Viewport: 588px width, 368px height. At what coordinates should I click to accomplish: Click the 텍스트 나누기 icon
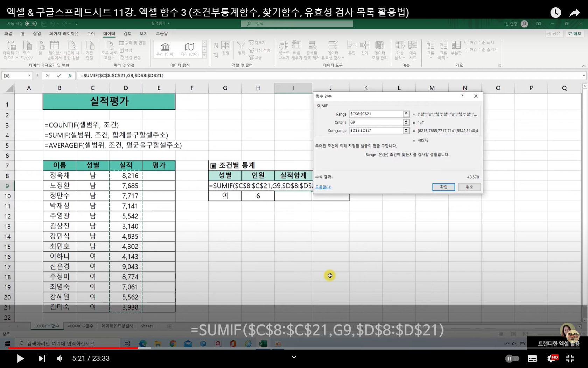284,50
